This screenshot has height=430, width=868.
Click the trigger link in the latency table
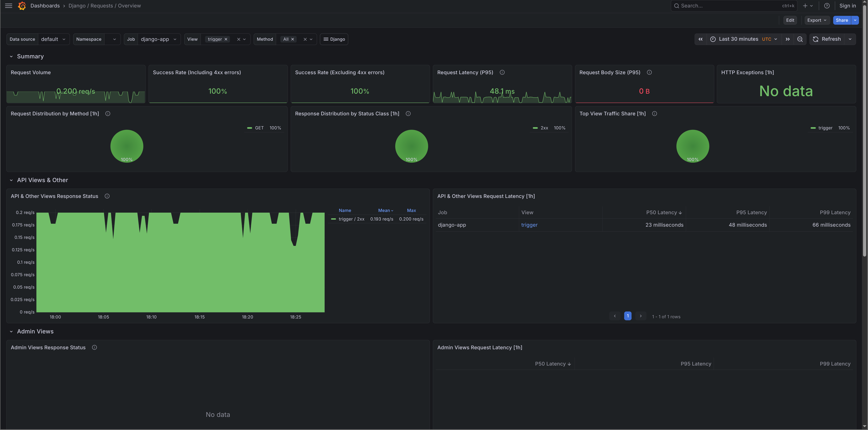pyautogui.click(x=529, y=225)
